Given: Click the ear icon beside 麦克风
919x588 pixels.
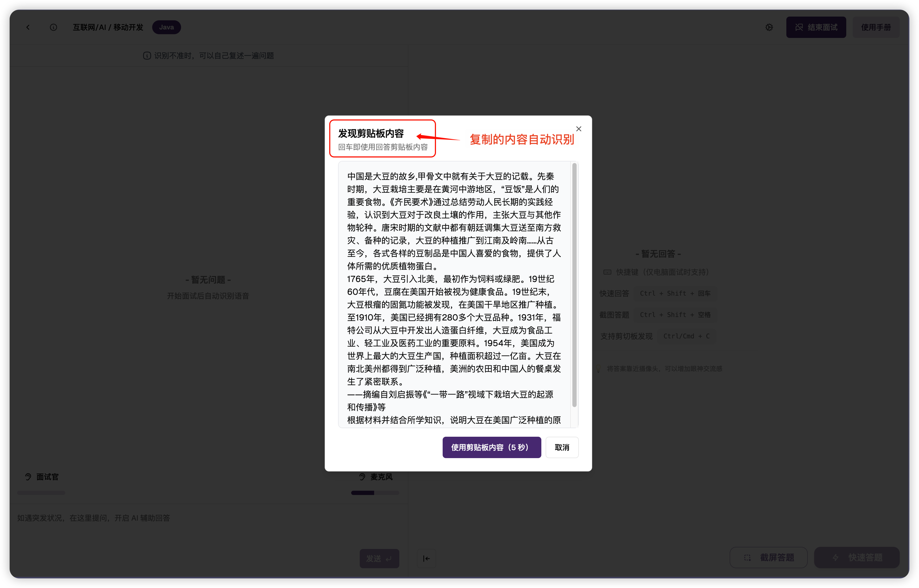Looking at the screenshot, I should point(362,477).
